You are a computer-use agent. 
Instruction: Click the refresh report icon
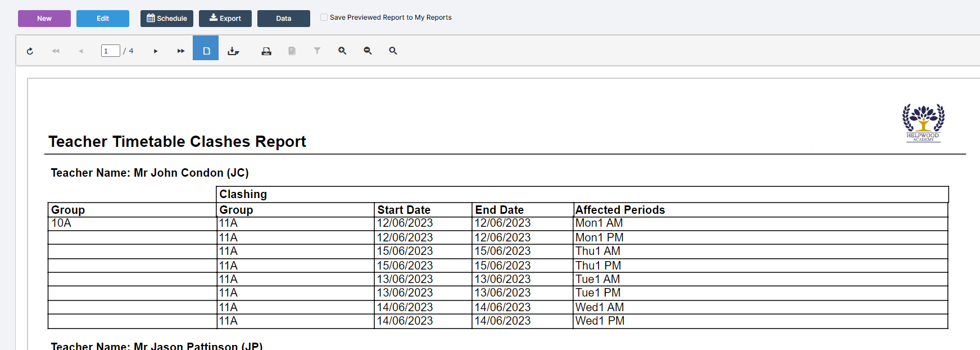[30, 51]
